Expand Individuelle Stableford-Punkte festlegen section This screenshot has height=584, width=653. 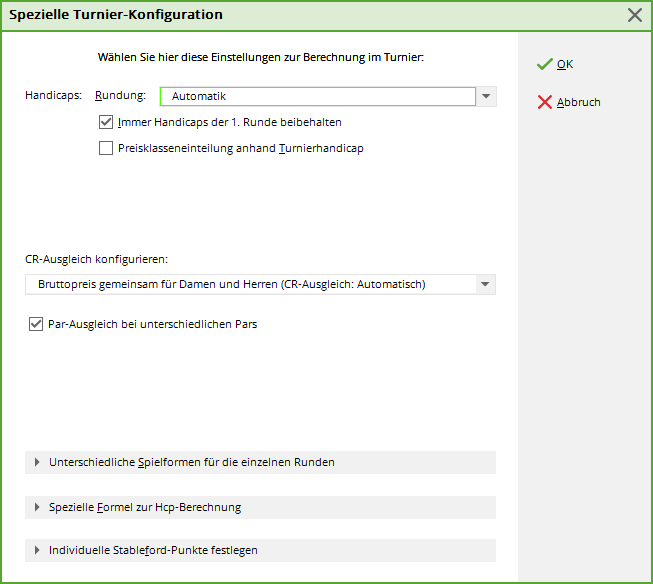(154, 550)
